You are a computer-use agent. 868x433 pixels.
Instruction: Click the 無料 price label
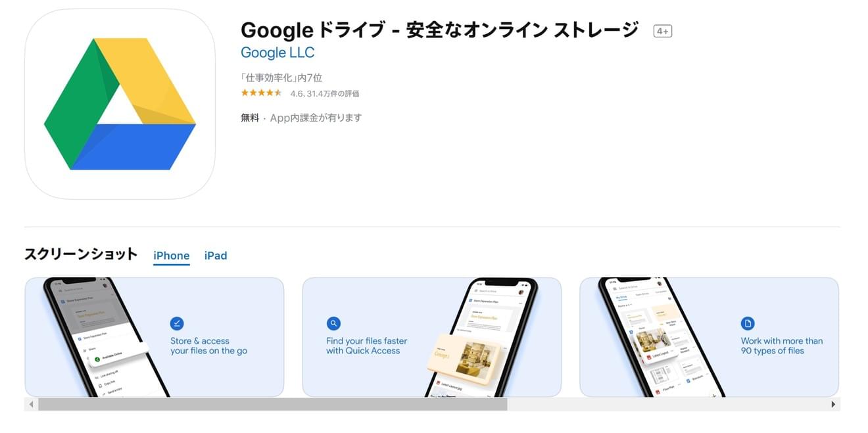[250, 118]
